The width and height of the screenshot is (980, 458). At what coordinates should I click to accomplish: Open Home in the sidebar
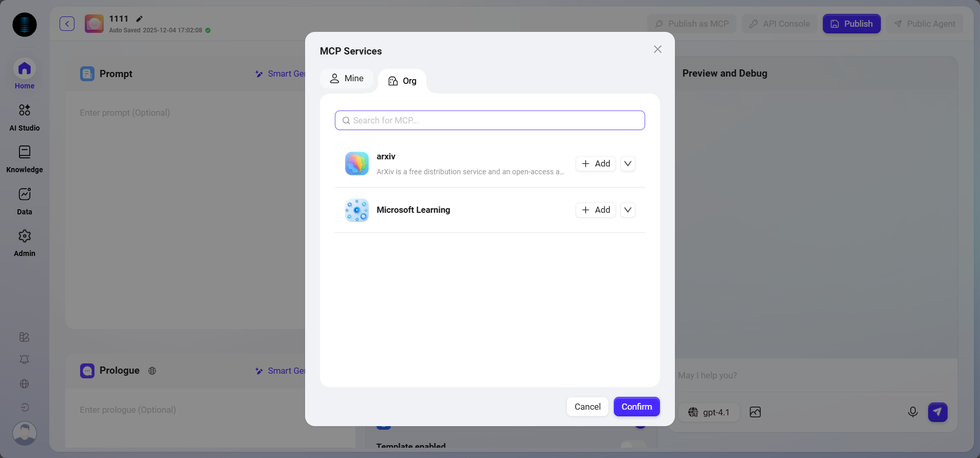[24, 74]
